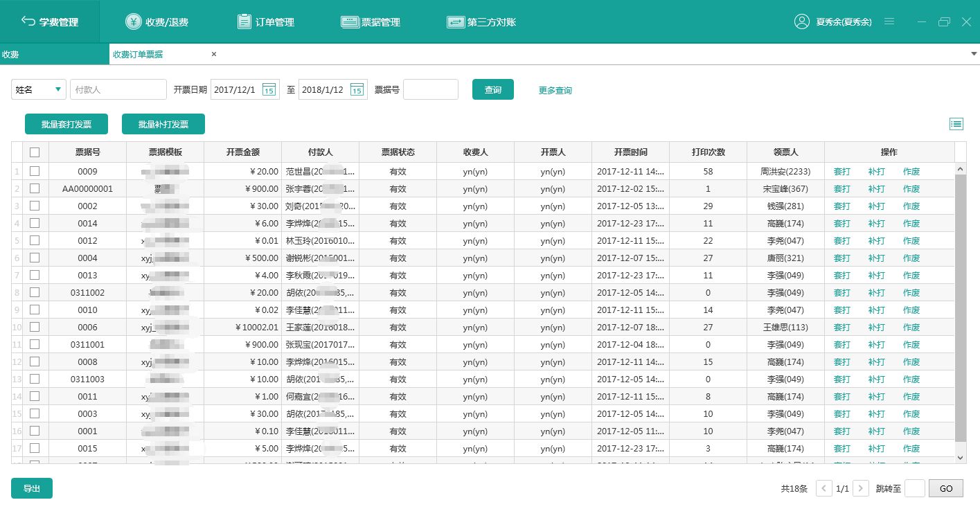Check the row for ticket 0311002
Screen dimensions: 980x518
coord(35,292)
